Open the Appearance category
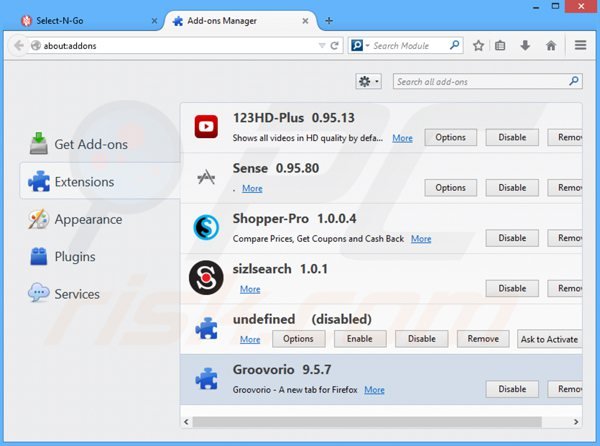Image resolution: width=600 pixels, height=446 pixels. point(99,219)
